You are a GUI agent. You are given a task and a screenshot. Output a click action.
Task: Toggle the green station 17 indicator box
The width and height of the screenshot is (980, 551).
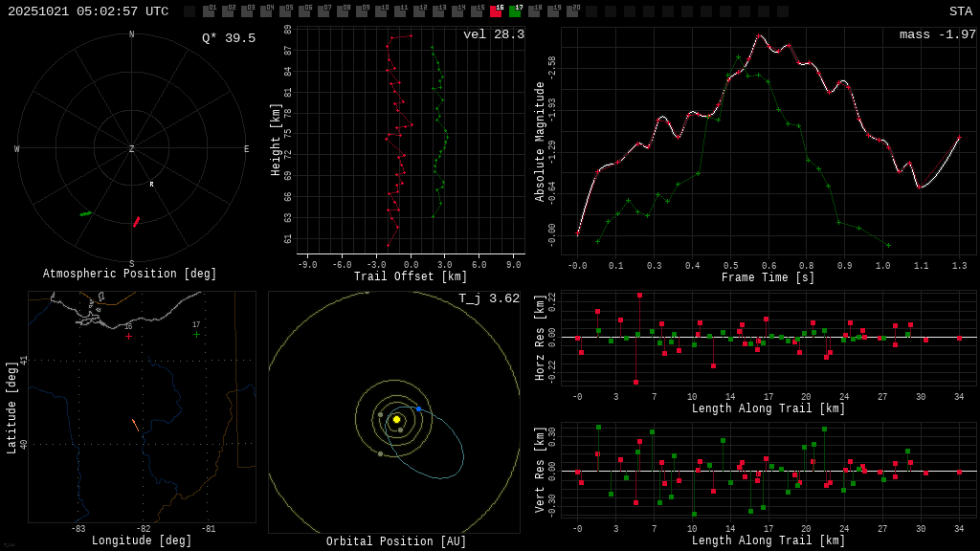pos(515,11)
